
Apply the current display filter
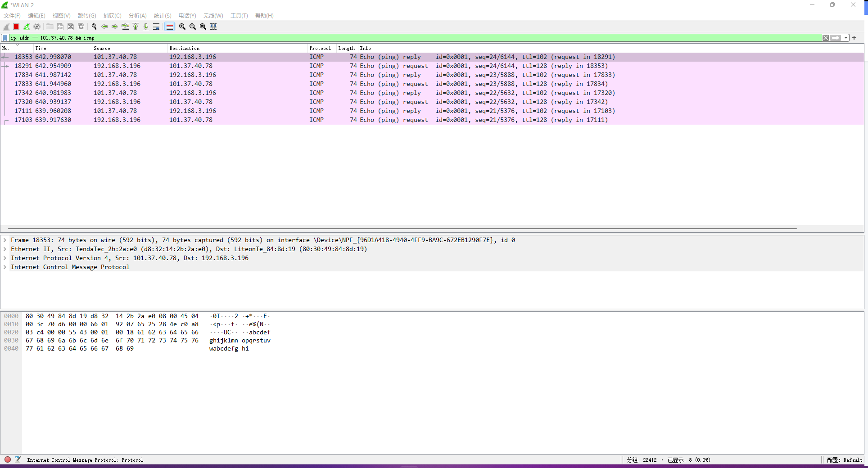click(836, 38)
